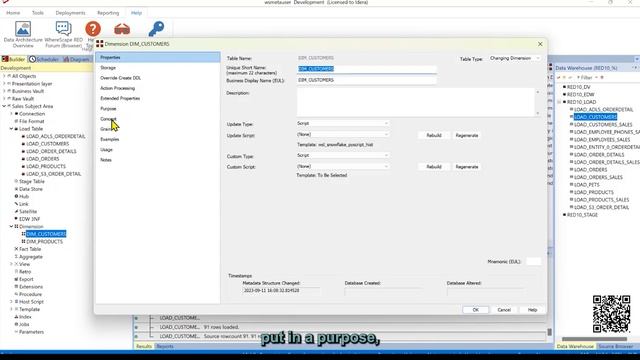Viewport: 640px width, 360px height.
Task: Click Regenerate next to Custom Script
Action: 467,167
